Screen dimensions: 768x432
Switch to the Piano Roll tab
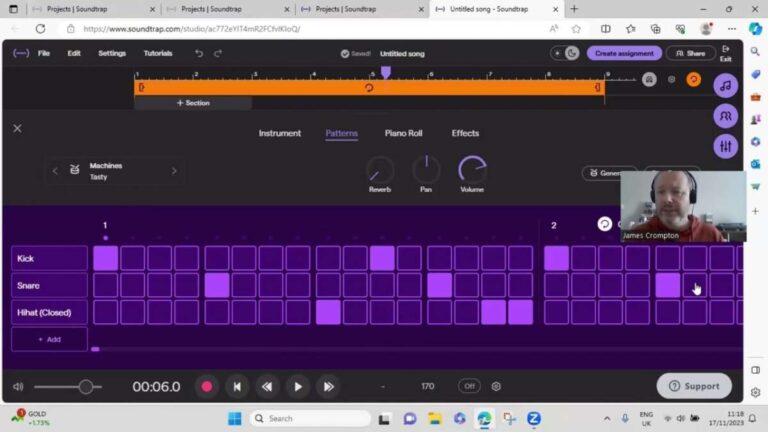tap(403, 133)
